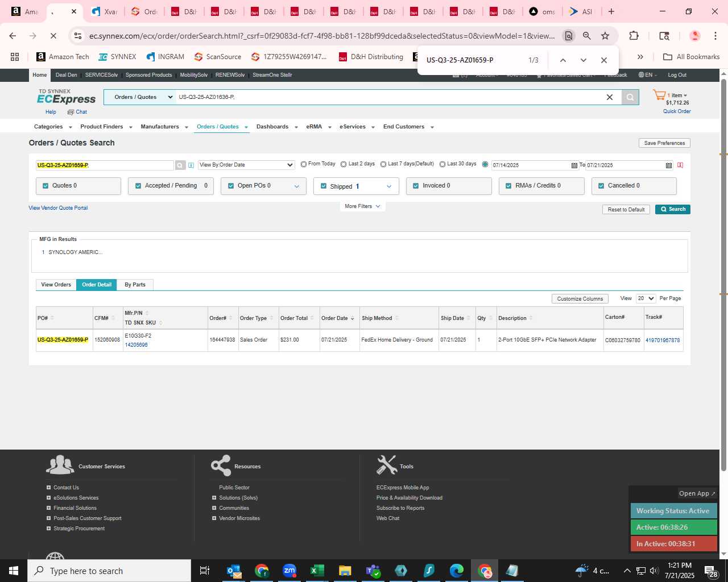Go to next find-in-page match
This screenshot has width=728, height=582.
(x=583, y=60)
